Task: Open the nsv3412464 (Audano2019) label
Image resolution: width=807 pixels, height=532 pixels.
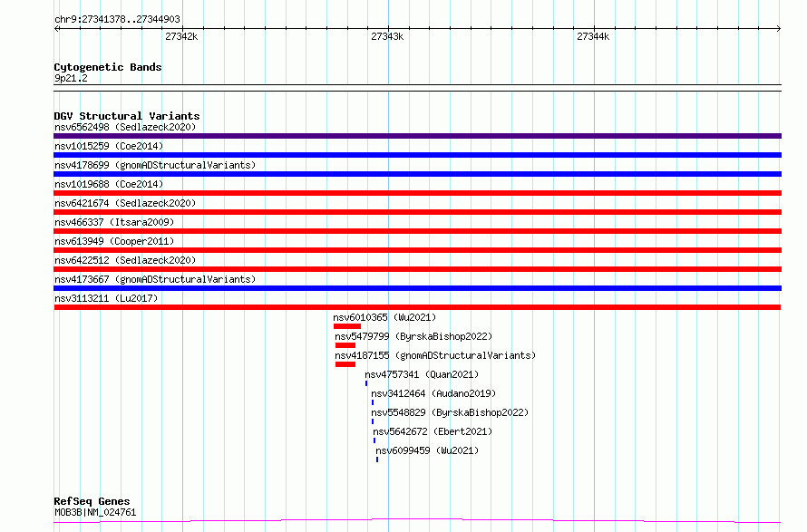Action: point(433,393)
